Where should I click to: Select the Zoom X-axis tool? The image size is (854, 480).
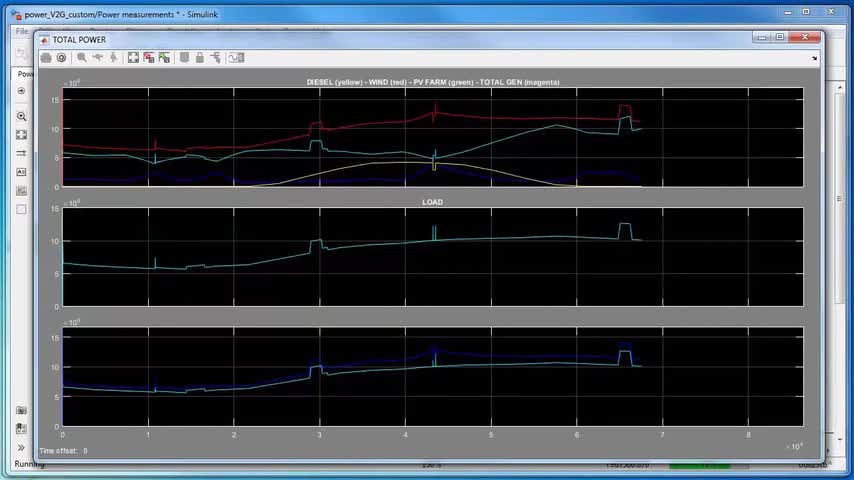click(97, 57)
